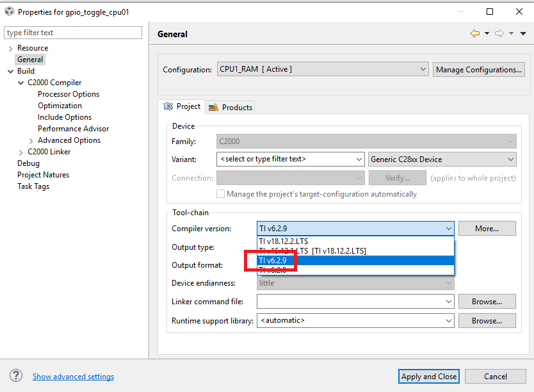Cancel the properties dialog
The height and width of the screenshot is (392, 534).
click(x=496, y=377)
